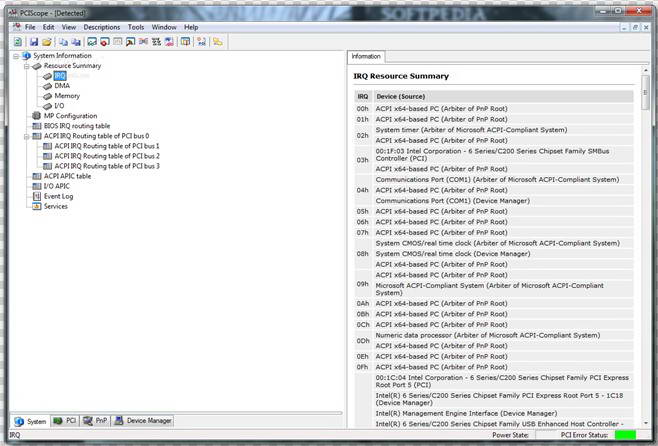Click the Memory chip icon in the tree
658x446 pixels.
(x=47, y=96)
